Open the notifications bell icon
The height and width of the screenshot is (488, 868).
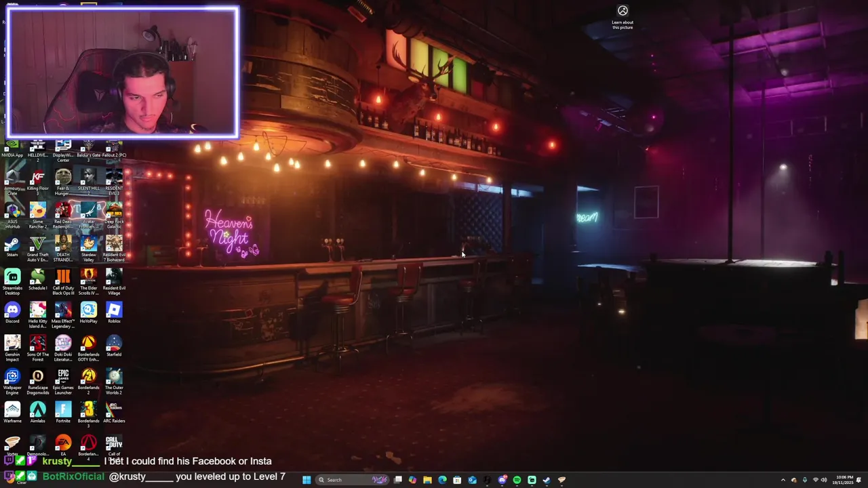click(859, 480)
